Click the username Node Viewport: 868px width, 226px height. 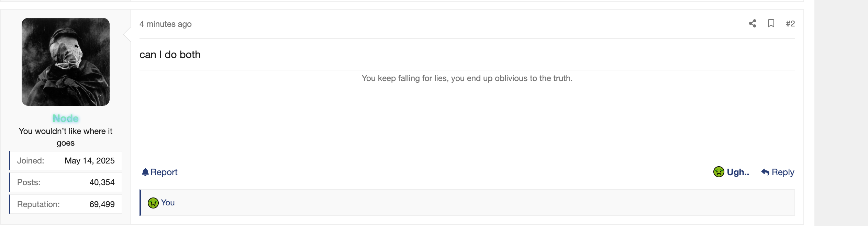point(66,118)
